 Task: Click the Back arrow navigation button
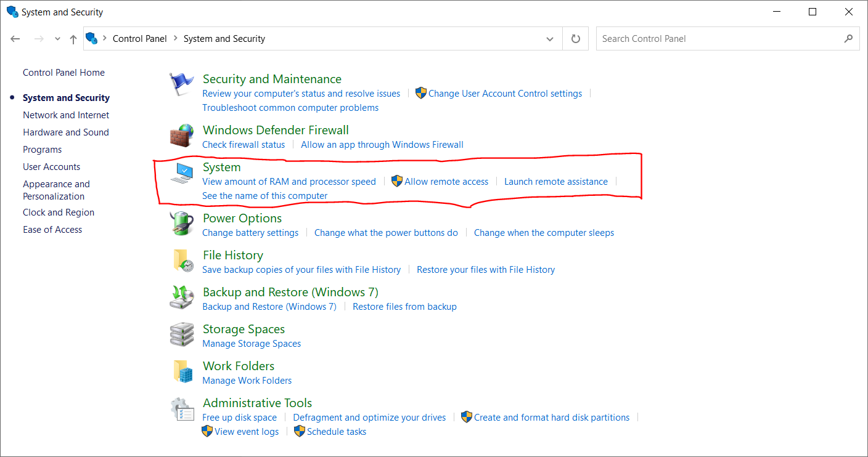pyautogui.click(x=15, y=39)
